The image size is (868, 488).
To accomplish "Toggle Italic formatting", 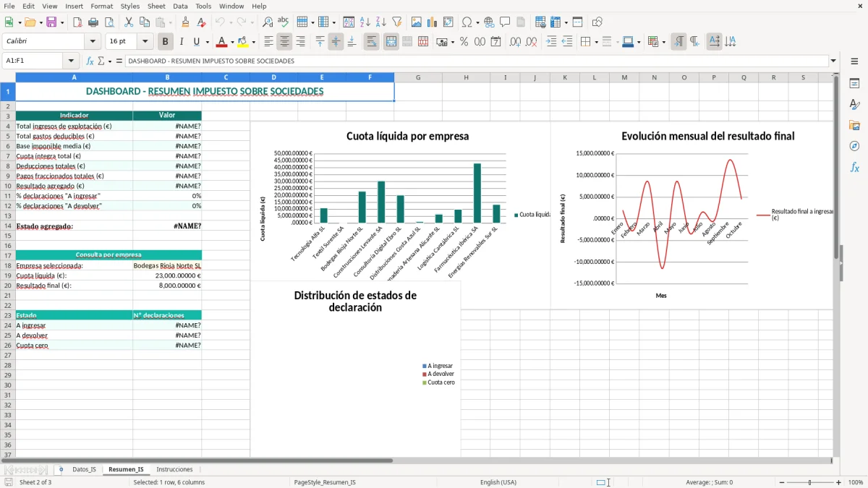I will coord(181,42).
